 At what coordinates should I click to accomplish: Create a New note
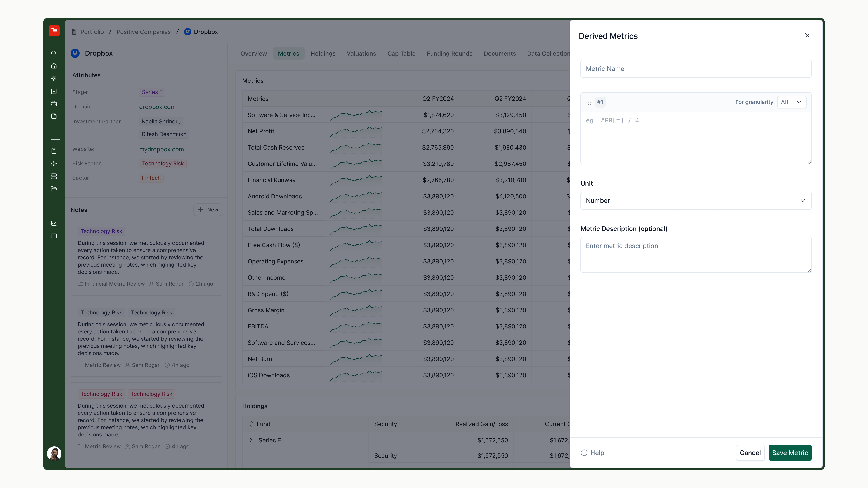(208, 209)
